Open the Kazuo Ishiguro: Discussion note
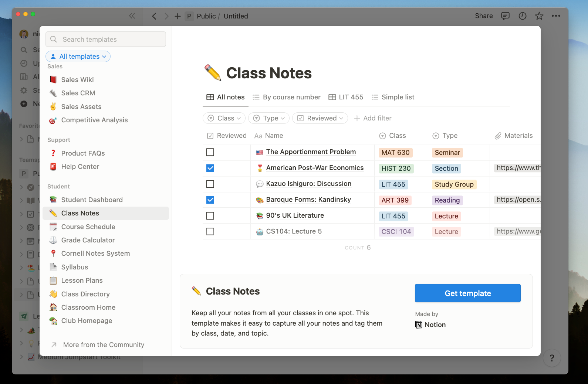588x384 pixels. tap(309, 184)
